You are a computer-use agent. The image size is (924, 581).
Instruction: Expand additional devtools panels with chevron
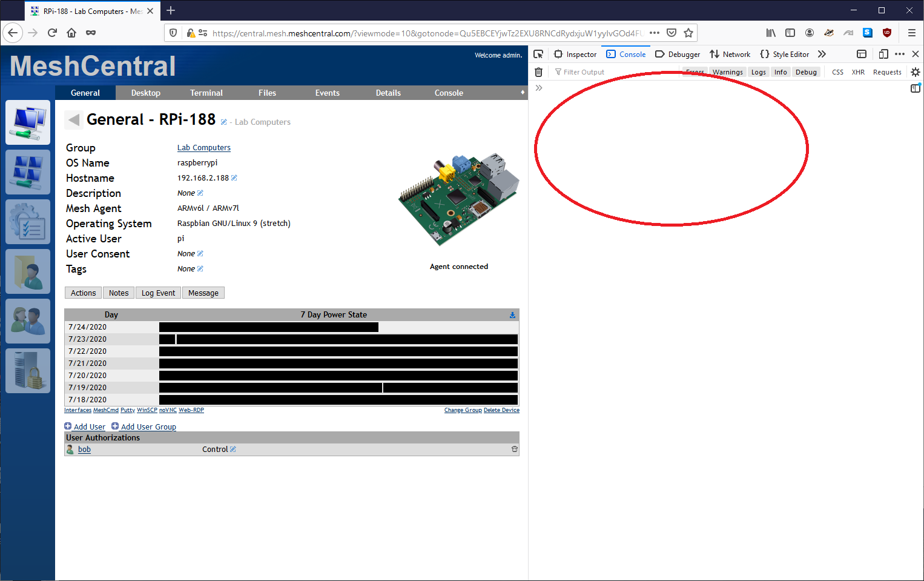click(x=822, y=54)
